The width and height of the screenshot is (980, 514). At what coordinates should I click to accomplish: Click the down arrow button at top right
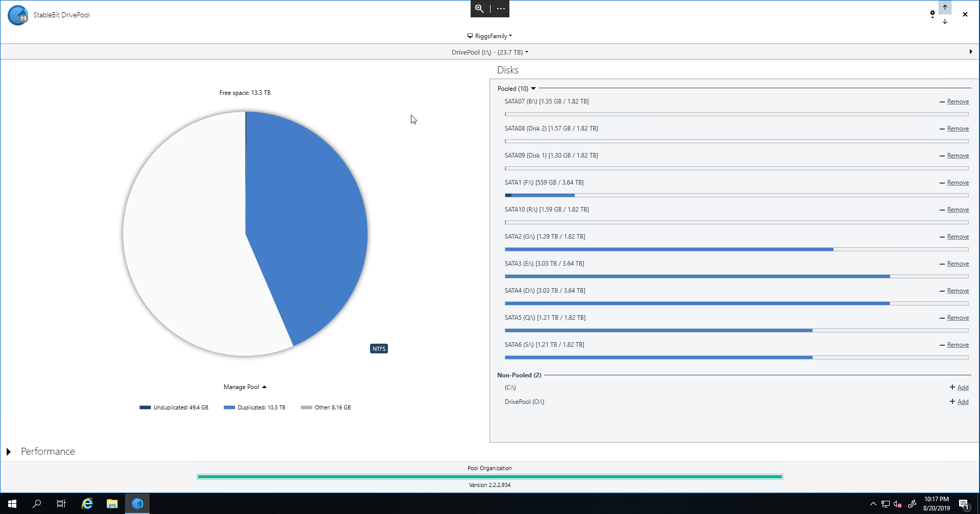945,21
